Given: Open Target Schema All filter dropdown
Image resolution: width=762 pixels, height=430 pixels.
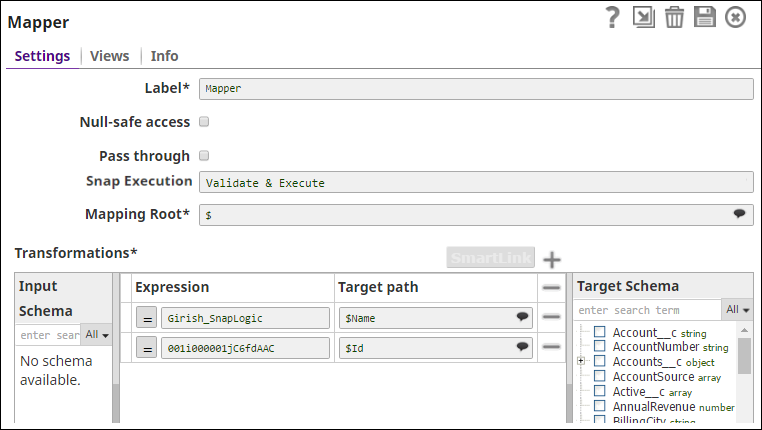Looking at the screenshot, I should pyautogui.click(x=737, y=310).
